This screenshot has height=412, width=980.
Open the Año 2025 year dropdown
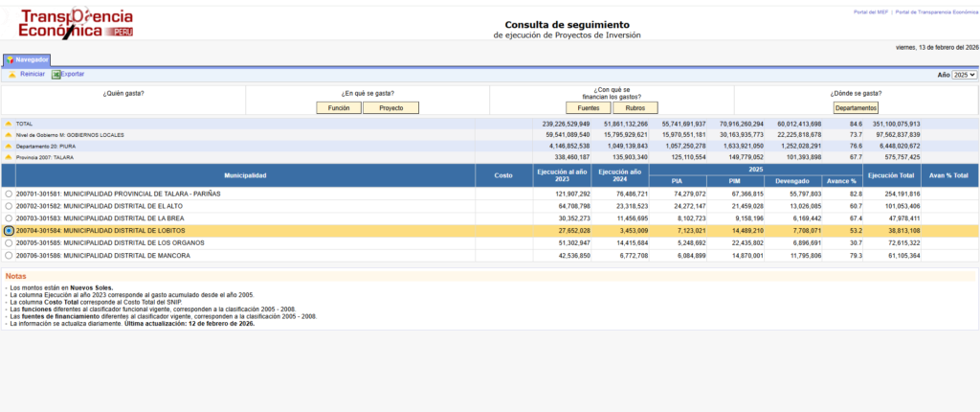pos(965,75)
